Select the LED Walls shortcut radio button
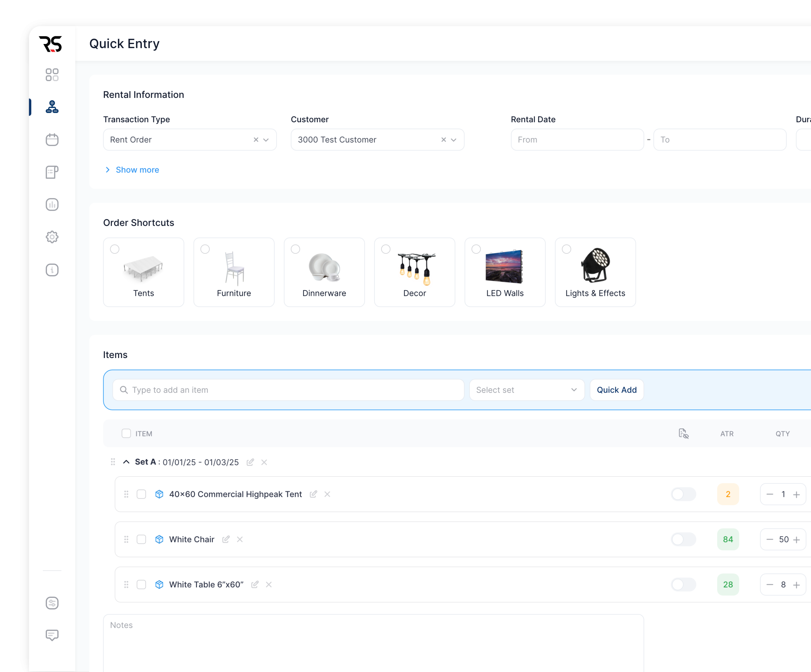The height and width of the screenshot is (672, 811). [476, 249]
